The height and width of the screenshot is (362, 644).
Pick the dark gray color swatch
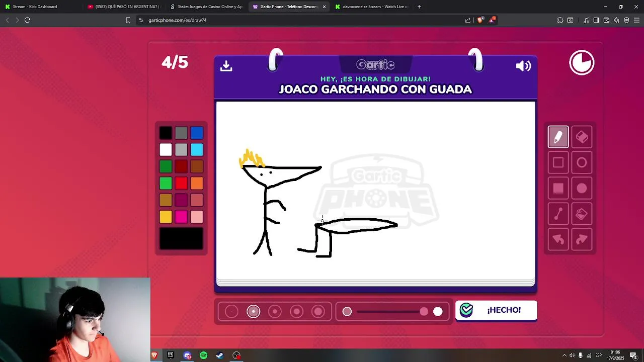pos(181,133)
